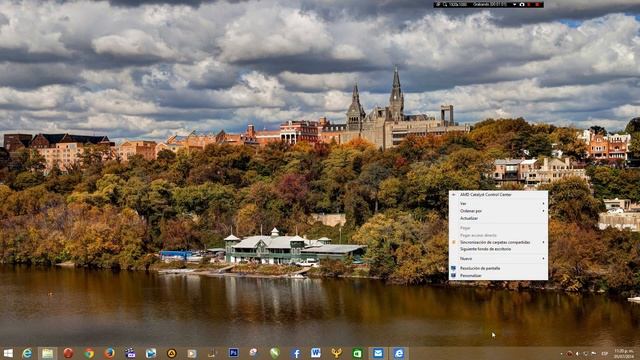Open Google Chrome from the taskbar
The height and width of the screenshot is (360, 640).
click(x=89, y=353)
